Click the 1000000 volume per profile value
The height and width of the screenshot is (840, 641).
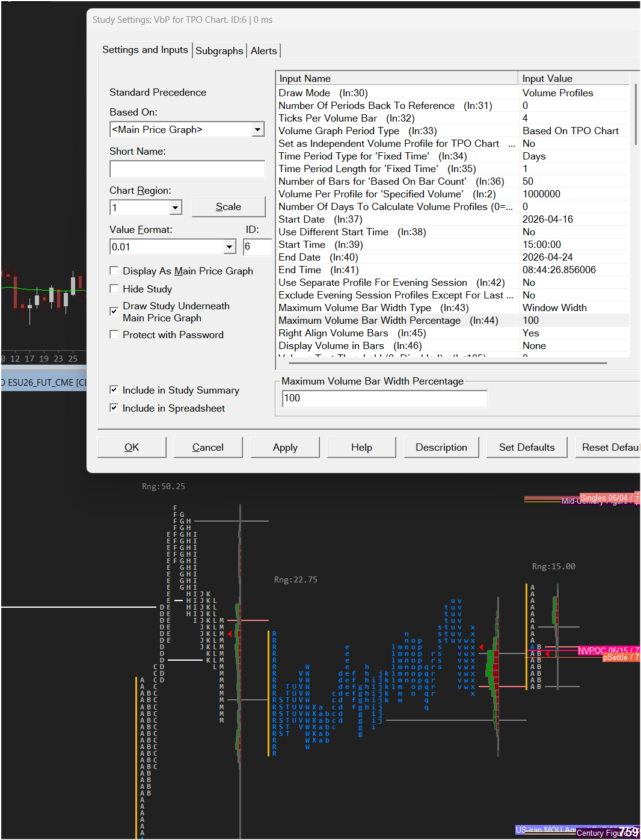tap(574, 194)
